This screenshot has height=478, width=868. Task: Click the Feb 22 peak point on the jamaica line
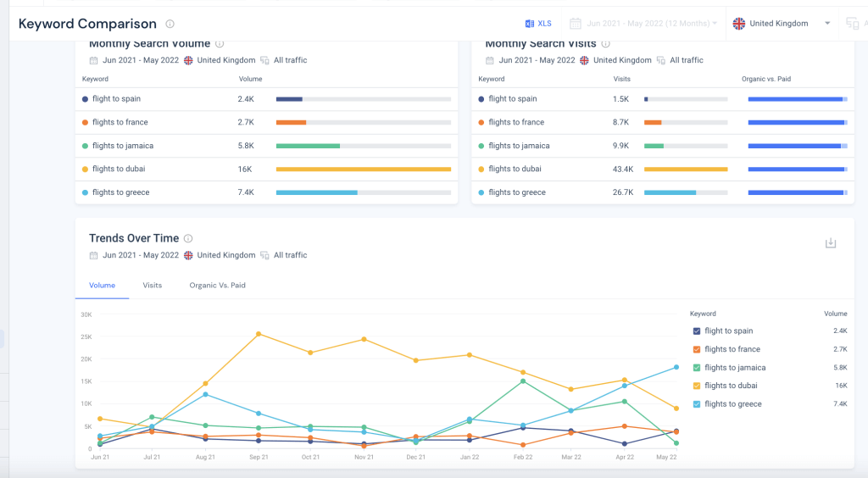coord(523,381)
